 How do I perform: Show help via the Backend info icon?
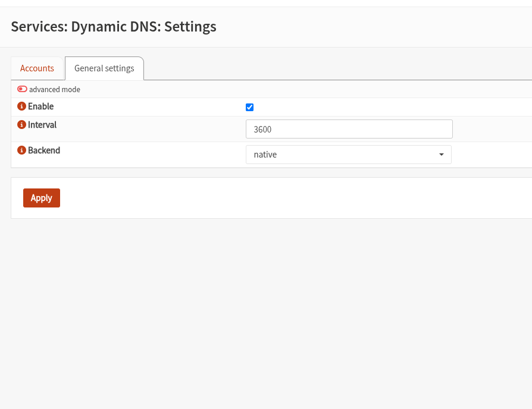pos(21,150)
